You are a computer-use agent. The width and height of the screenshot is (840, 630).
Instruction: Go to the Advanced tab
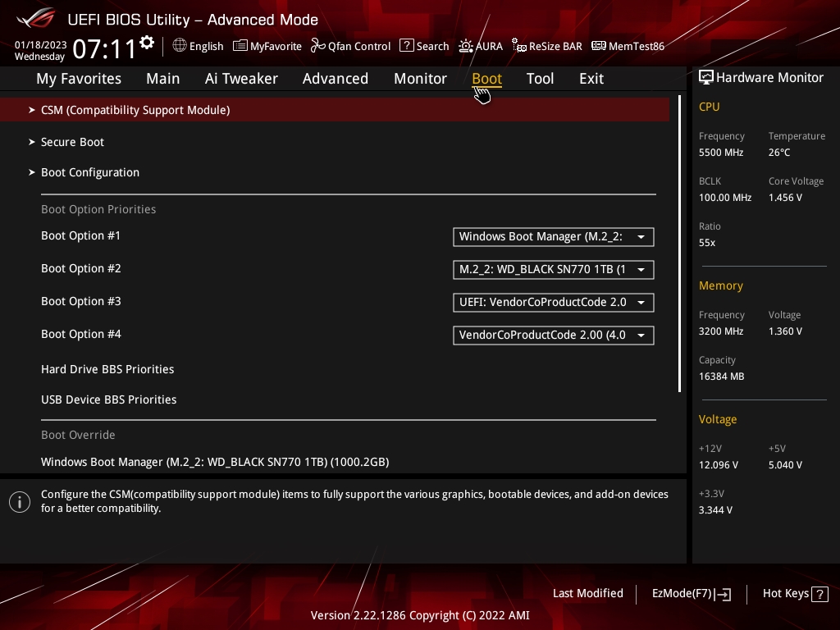pyautogui.click(x=336, y=79)
